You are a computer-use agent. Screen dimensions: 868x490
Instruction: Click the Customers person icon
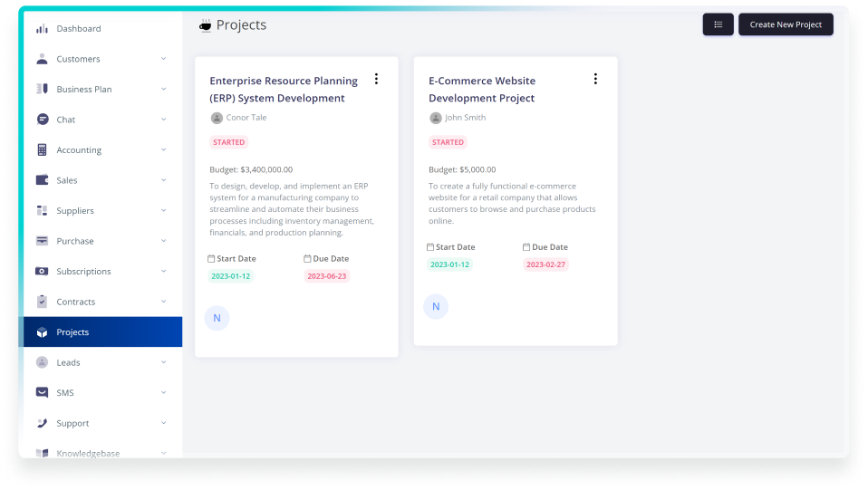tap(42, 59)
